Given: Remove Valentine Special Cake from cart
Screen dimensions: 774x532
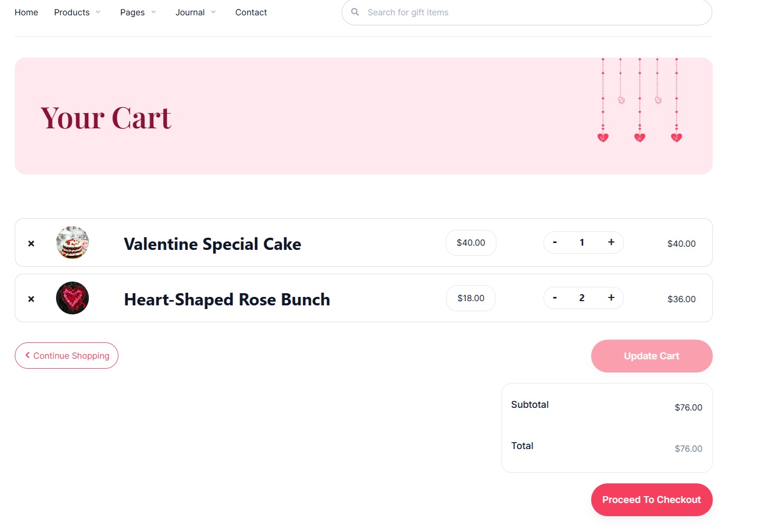Looking at the screenshot, I should pyautogui.click(x=31, y=244).
